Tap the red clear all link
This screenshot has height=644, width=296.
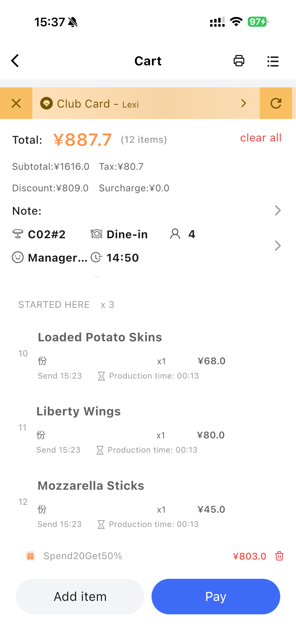tap(261, 138)
